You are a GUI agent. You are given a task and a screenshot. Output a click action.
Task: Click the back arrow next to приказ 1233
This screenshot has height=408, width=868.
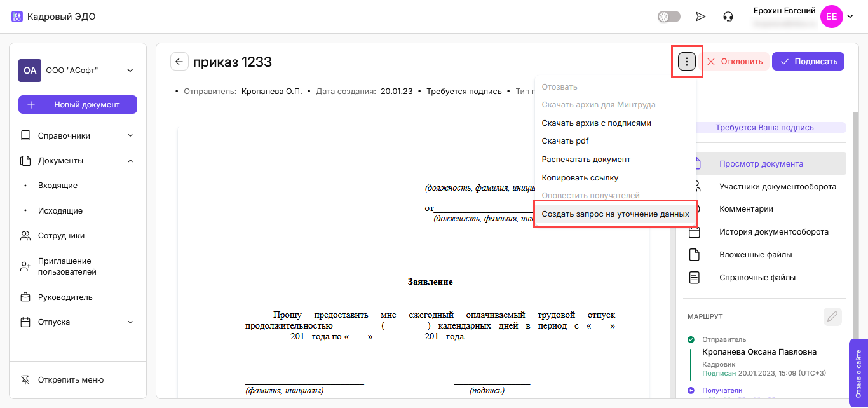click(x=179, y=62)
